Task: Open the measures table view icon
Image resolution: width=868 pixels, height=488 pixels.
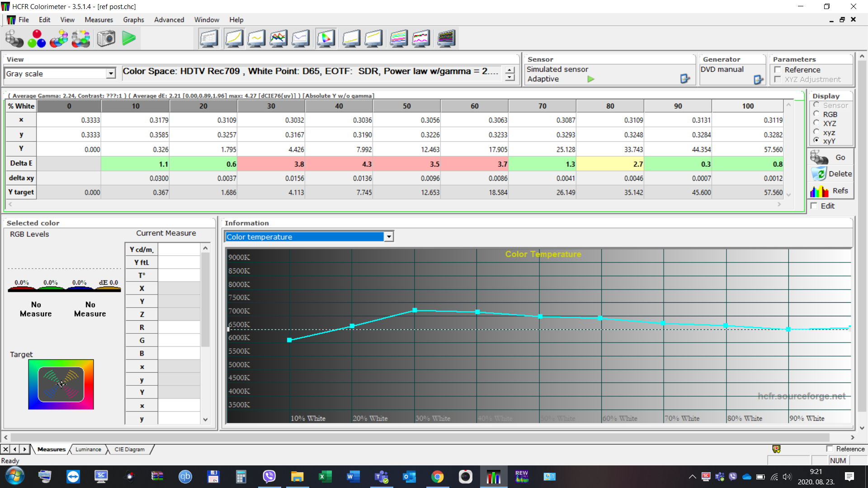Action: point(209,38)
